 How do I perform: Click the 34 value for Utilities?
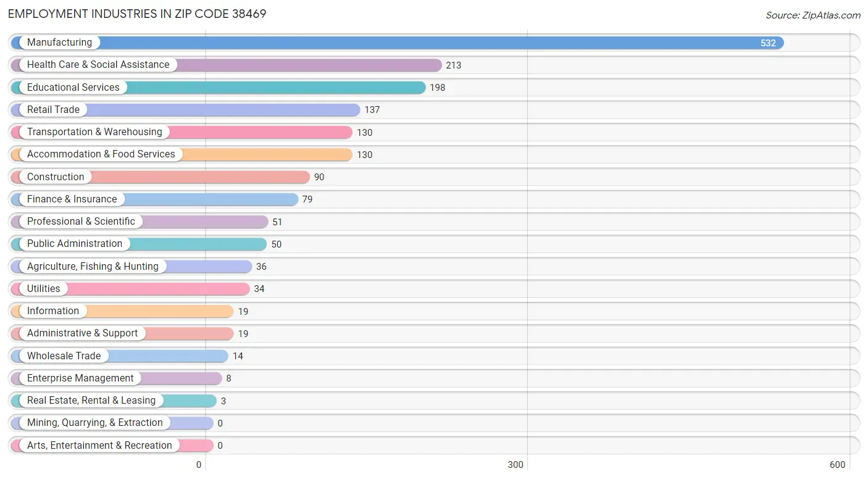pyautogui.click(x=259, y=289)
